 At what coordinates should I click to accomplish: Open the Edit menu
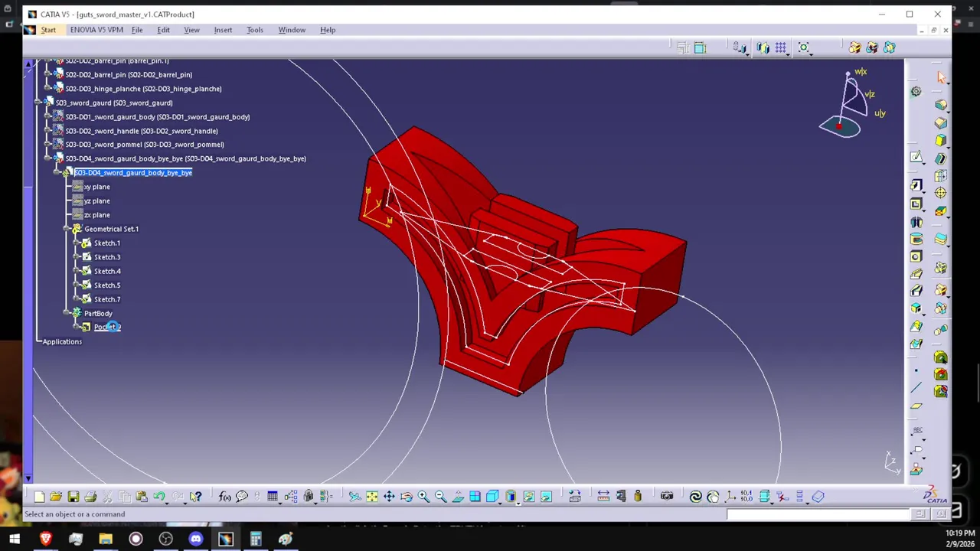(163, 30)
